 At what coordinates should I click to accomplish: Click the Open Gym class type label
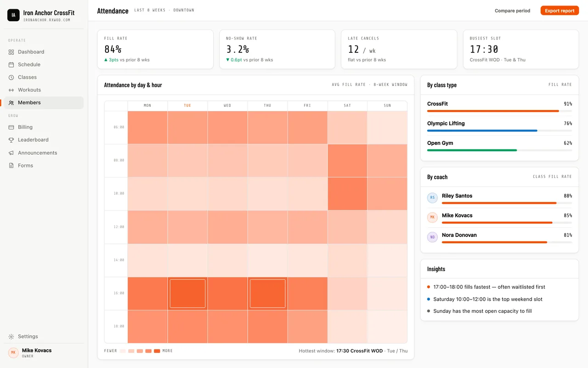tap(440, 143)
